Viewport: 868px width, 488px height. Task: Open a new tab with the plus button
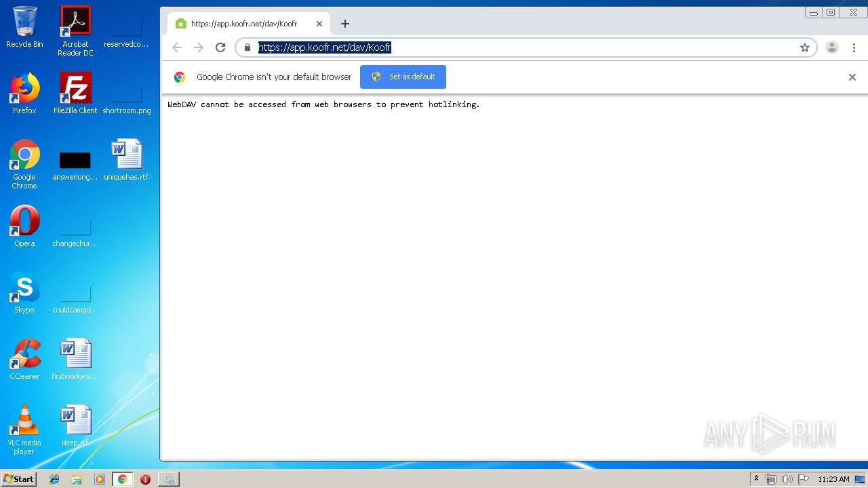tap(345, 24)
